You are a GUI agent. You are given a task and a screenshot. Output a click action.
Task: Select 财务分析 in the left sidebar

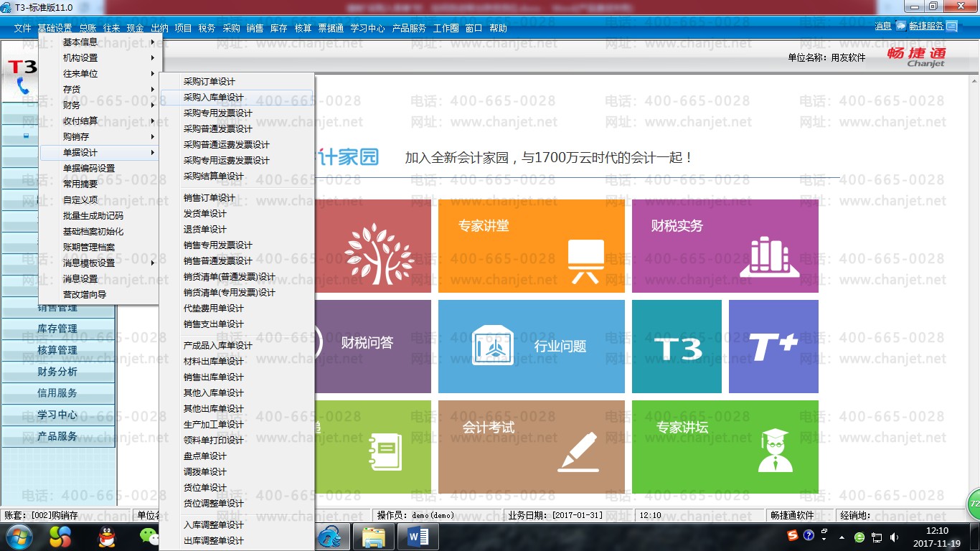pos(57,372)
